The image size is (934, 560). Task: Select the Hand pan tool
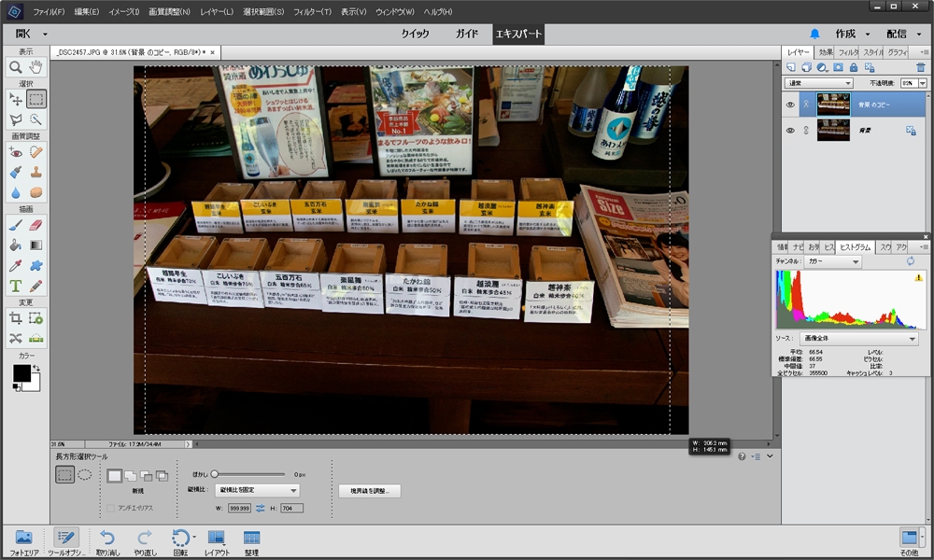click(x=35, y=67)
